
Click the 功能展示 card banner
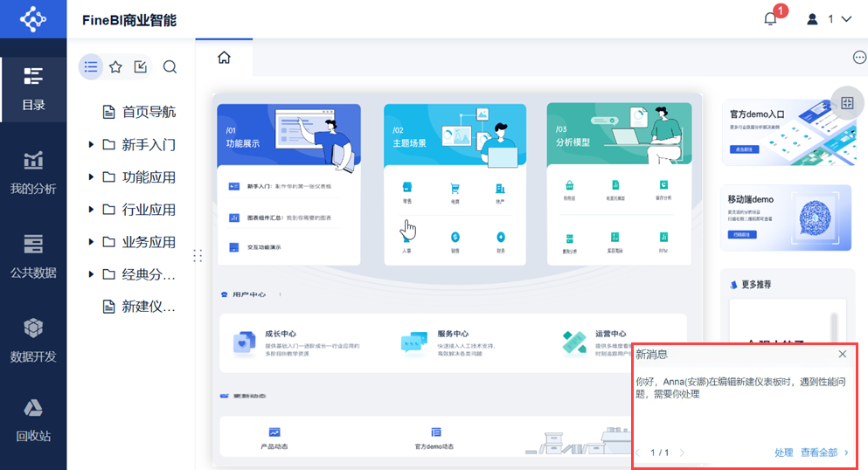click(x=289, y=135)
